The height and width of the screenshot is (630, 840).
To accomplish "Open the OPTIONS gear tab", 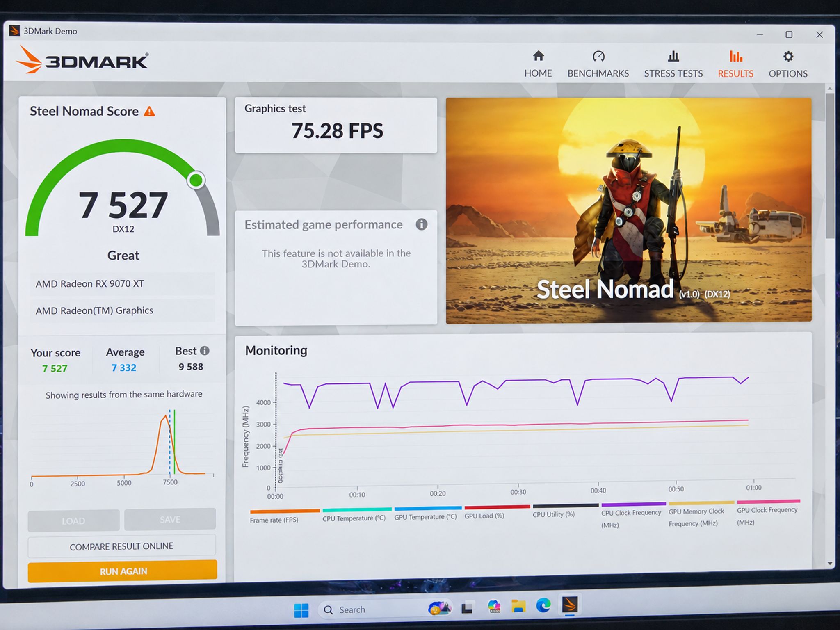I will 788,64.
